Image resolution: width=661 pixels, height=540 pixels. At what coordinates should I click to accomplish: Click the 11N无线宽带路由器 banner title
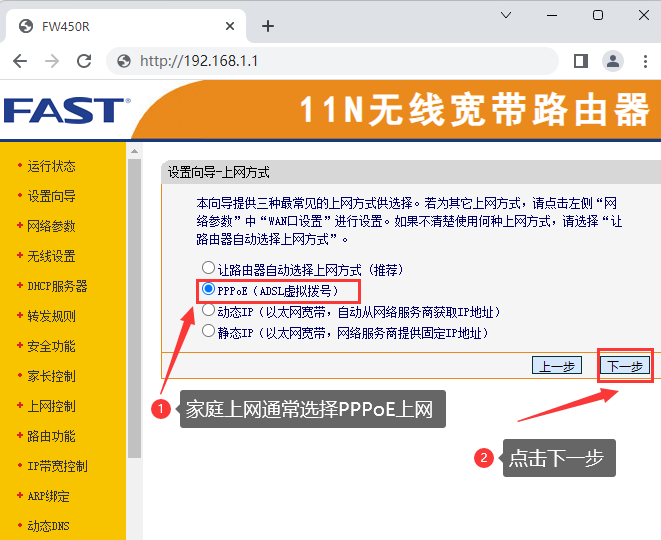pyautogui.click(x=475, y=110)
